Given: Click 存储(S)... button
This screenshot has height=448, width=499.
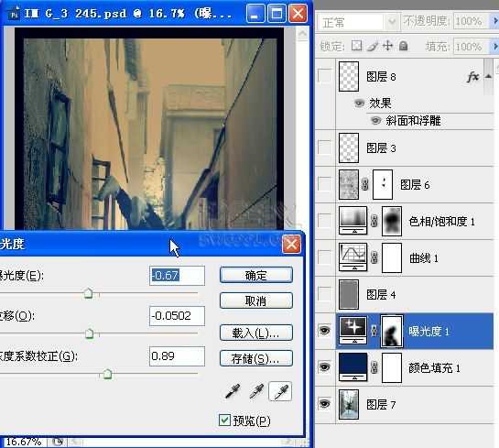Looking at the screenshot, I should [x=256, y=358].
